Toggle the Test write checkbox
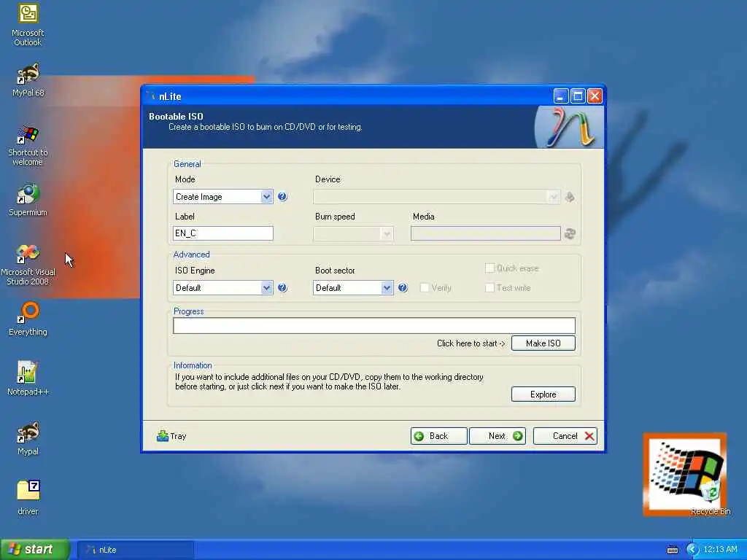Viewport: 747px width, 560px height. (489, 287)
